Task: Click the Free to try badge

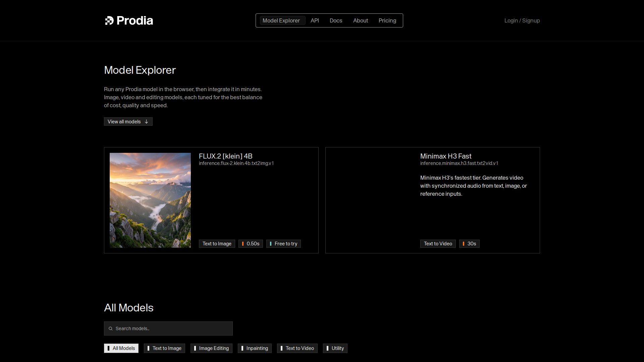Action: tap(283, 244)
